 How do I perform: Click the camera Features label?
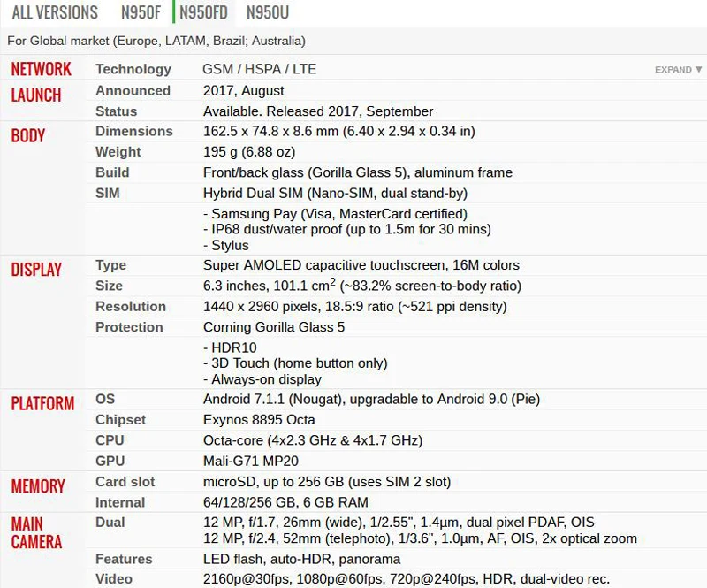[124, 559]
